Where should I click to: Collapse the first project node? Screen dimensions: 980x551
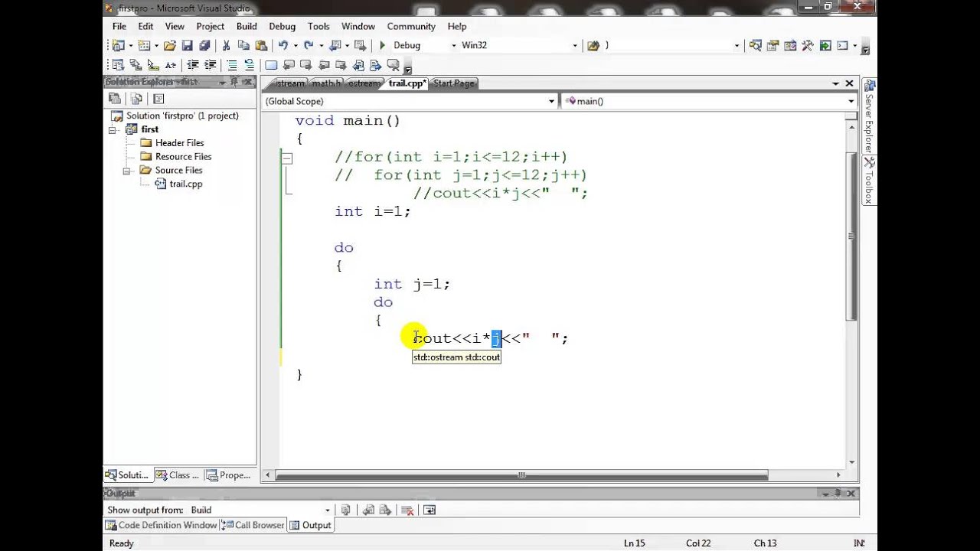(x=113, y=129)
